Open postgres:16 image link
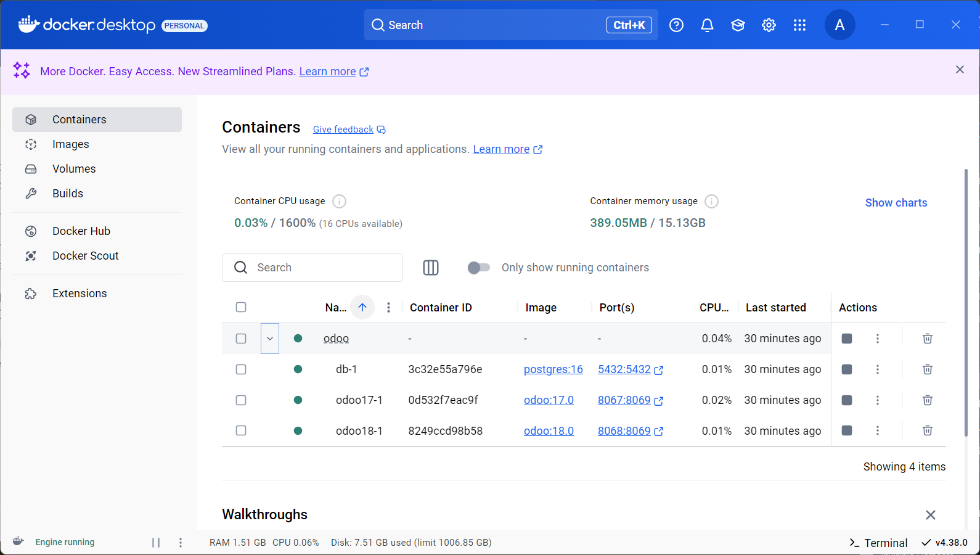 [553, 369]
